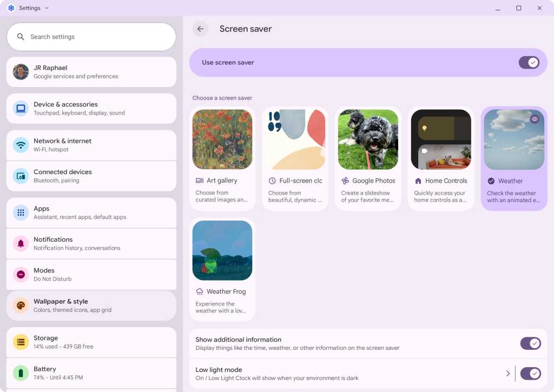Go back using the arrow button
Image resolution: width=554 pixels, height=392 pixels.
coord(200,29)
